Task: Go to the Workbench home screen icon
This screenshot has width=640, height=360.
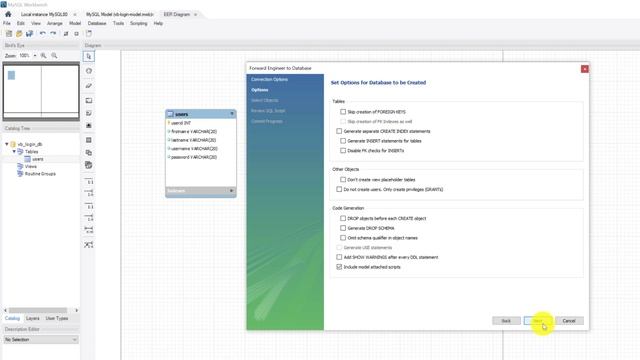Action: (x=8, y=14)
